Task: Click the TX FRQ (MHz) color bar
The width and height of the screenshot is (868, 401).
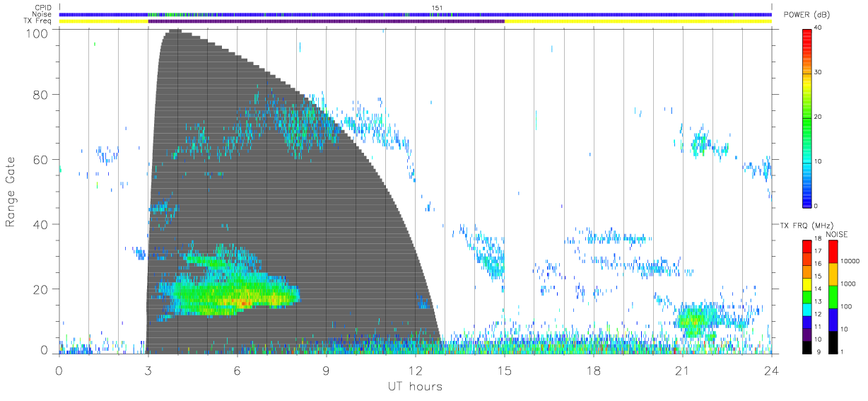Action: click(x=807, y=297)
